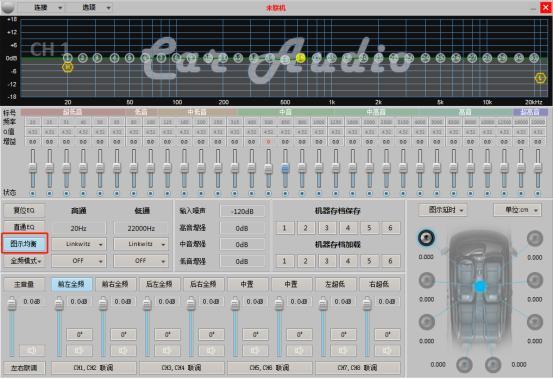Screen dimensions: 553x379
Task: Click the -120dB 输入噪声 field
Action: coord(242,211)
